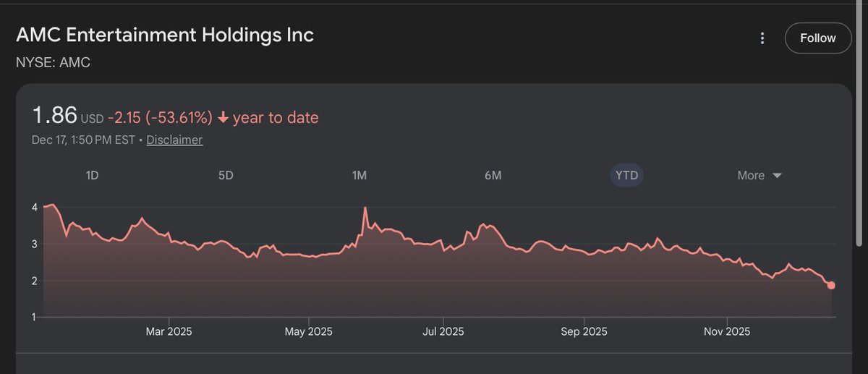Screen dimensions: 868x374
Task: Click the page scrollbar on the right
Action: 861,123
